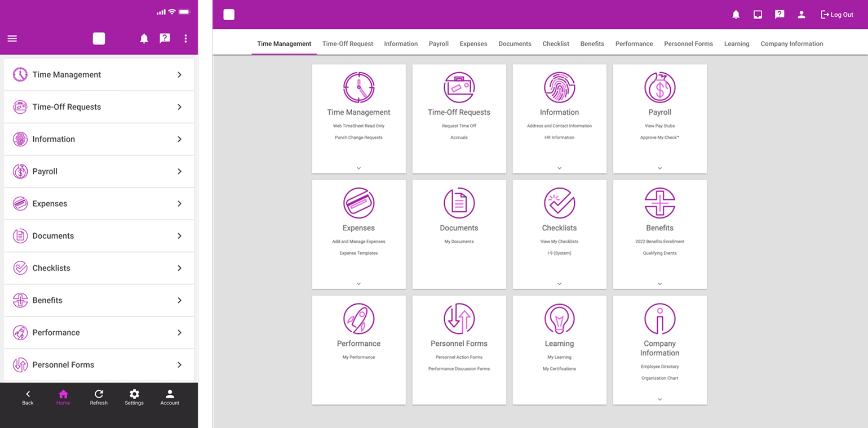The image size is (868, 428).
Task: Click the help question icon in desktop header
Action: coord(780,15)
